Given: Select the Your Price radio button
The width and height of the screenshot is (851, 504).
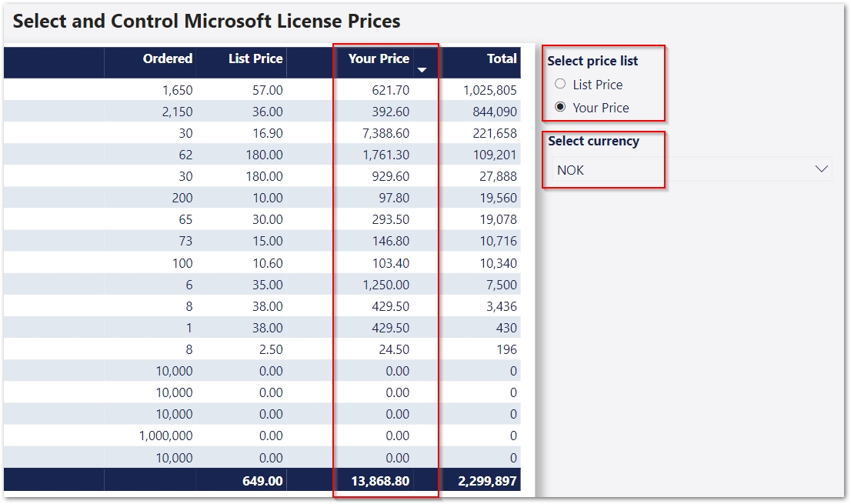Looking at the screenshot, I should [x=560, y=107].
